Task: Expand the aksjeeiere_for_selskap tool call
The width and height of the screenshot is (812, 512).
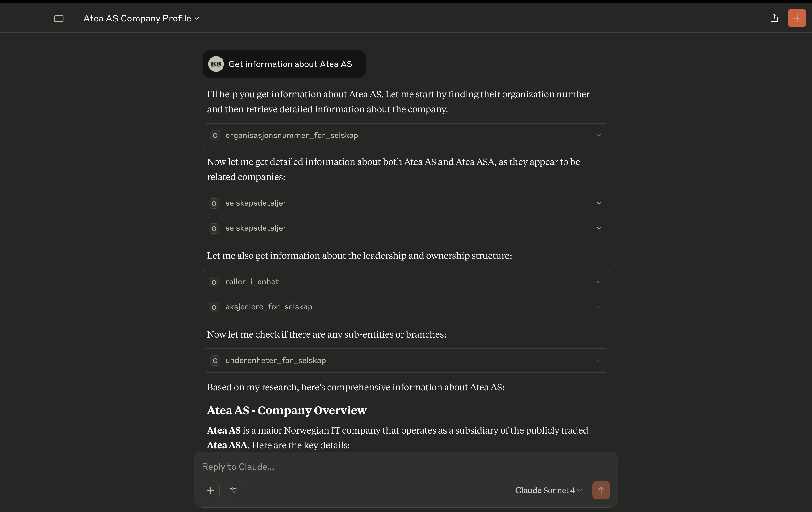Action: tap(599, 306)
